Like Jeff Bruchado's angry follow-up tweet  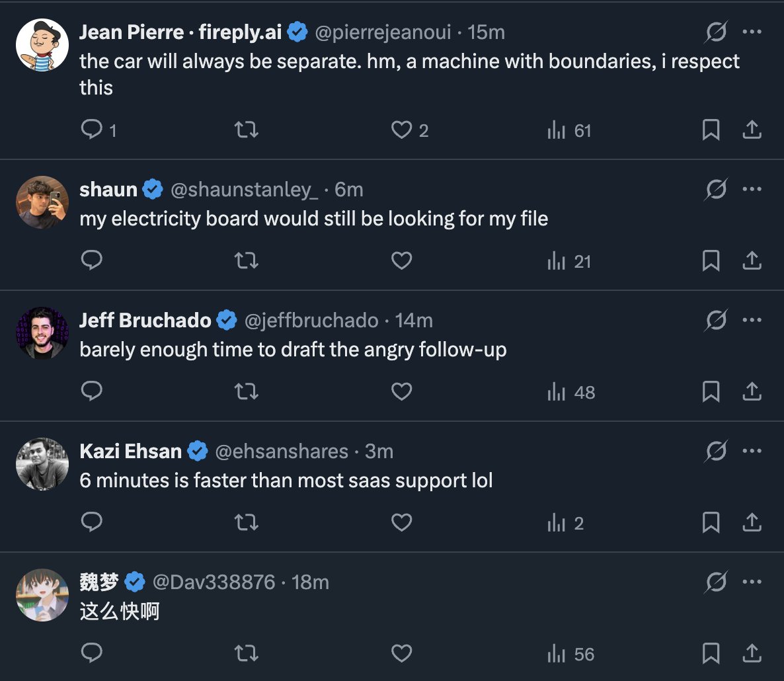401,391
